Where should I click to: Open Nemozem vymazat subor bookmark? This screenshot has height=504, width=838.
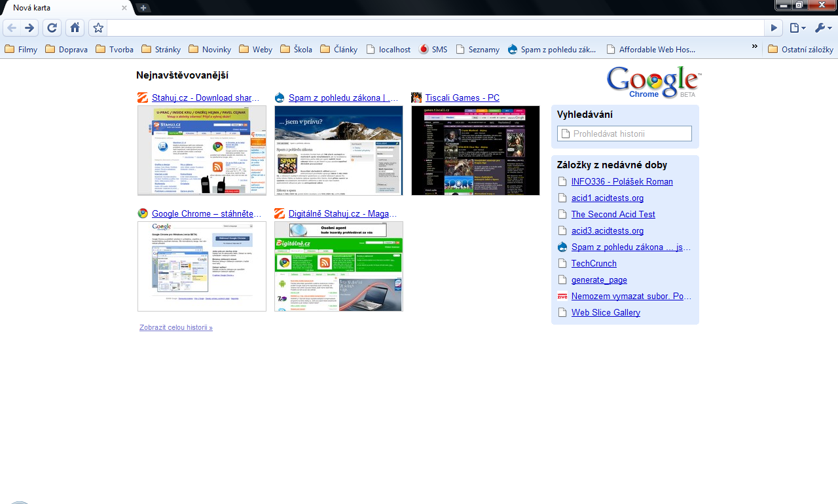632,296
